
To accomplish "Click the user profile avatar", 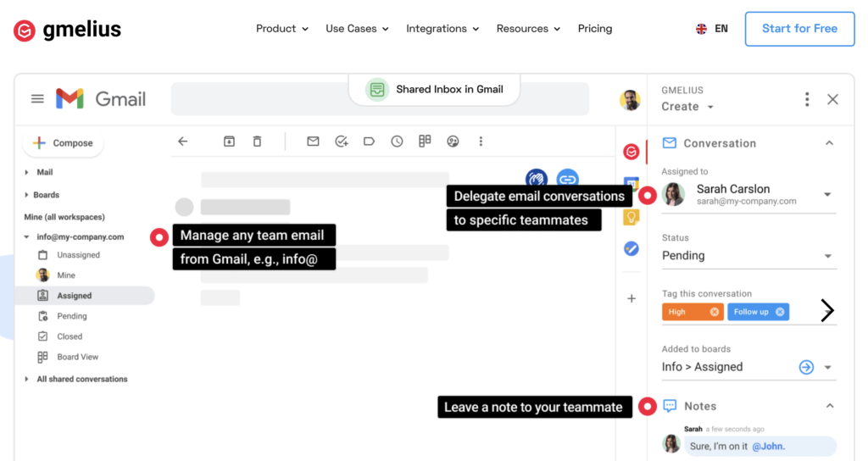I will pos(630,100).
